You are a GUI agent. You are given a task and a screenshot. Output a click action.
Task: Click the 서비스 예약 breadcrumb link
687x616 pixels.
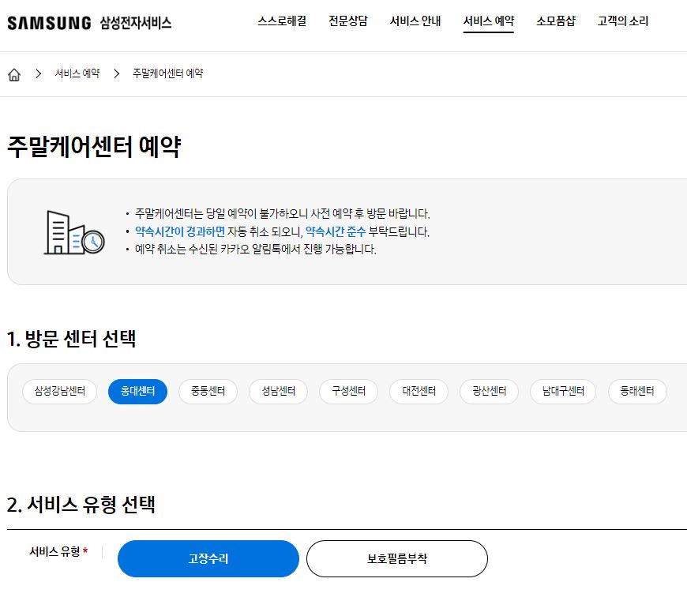(76, 73)
